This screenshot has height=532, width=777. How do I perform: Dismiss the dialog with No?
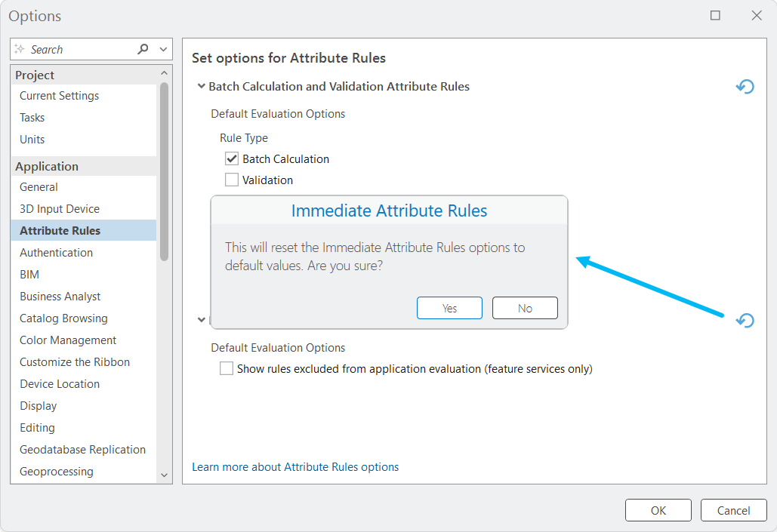click(524, 308)
